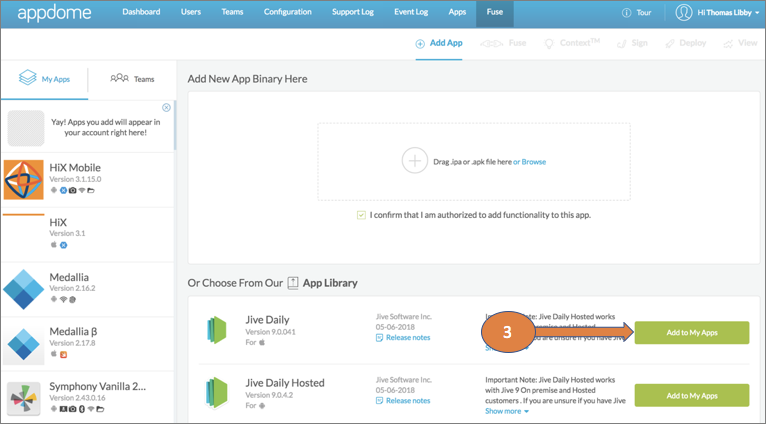Click the folder icon under HiX Mobile
The height and width of the screenshot is (424, 766).
coord(91,191)
